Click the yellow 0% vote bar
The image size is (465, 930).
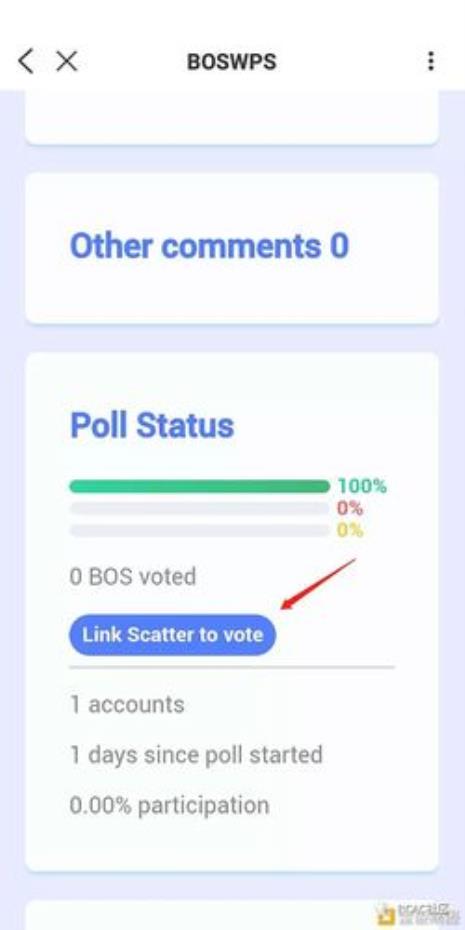click(x=199, y=530)
